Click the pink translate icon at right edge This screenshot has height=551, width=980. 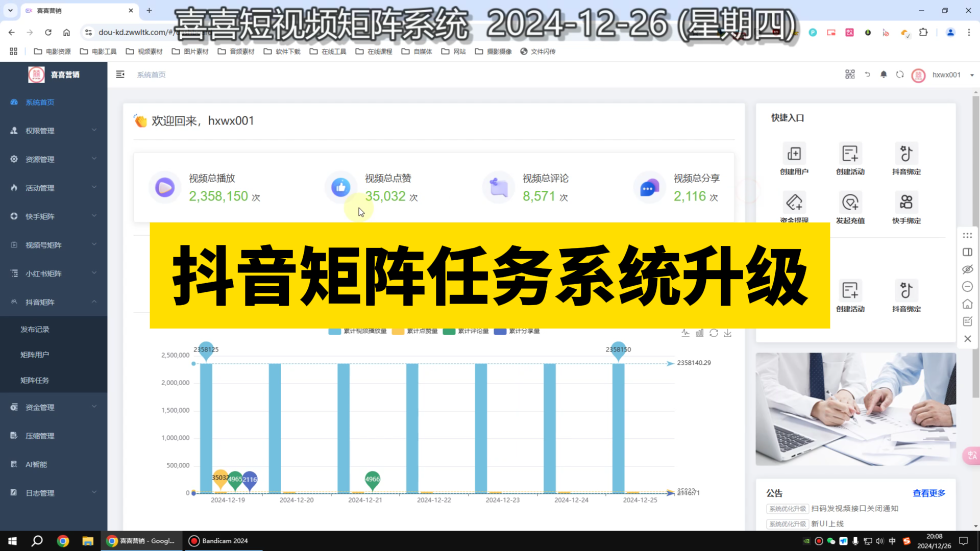pos(971,455)
